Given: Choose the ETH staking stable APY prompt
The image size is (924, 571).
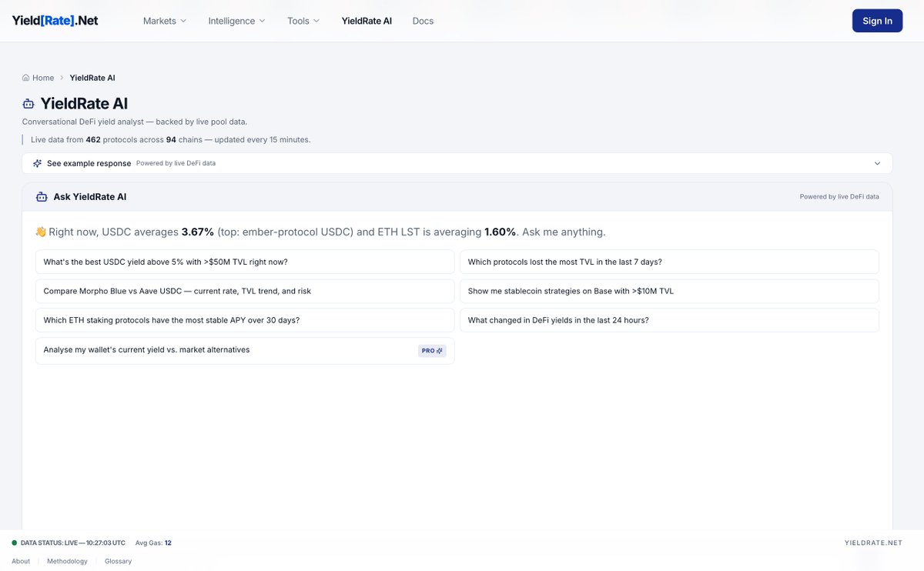Looking at the screenshot, I should tap(245, 320).
